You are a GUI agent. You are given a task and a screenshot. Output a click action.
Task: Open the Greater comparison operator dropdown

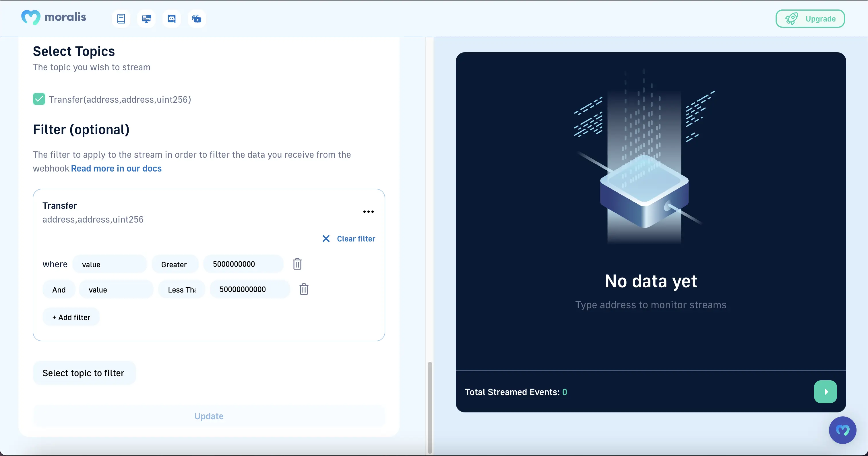pyautogui.click(x=175, y=264)
